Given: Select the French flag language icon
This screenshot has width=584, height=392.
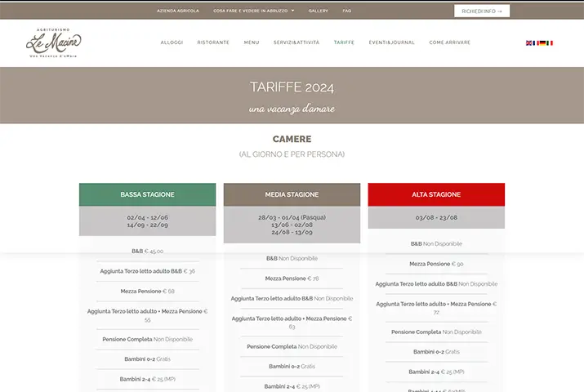Looking at the screenshot, I should click(536, 42).
